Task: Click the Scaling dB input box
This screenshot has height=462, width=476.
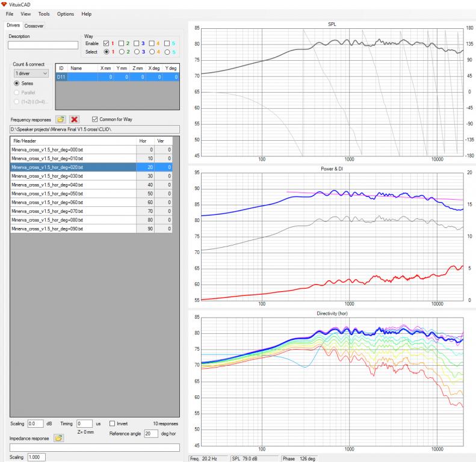Action: tap(36, 423)
